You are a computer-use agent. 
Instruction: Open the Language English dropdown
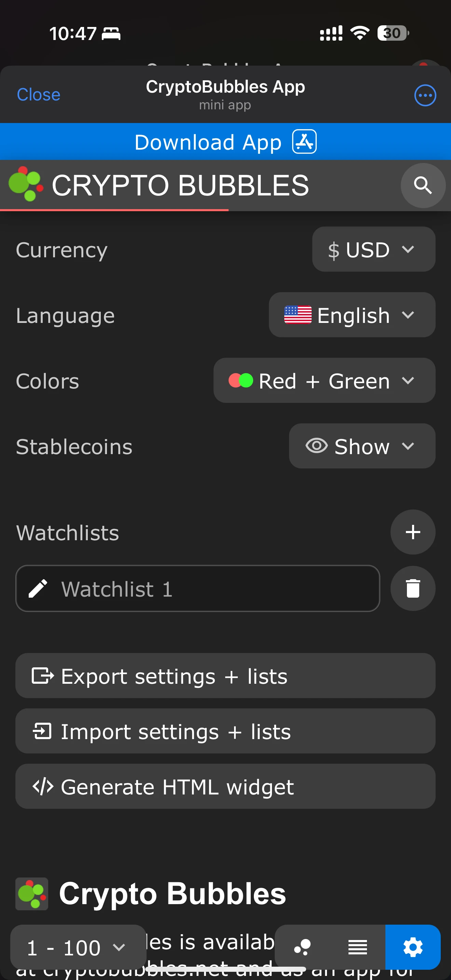pos(352,315)
